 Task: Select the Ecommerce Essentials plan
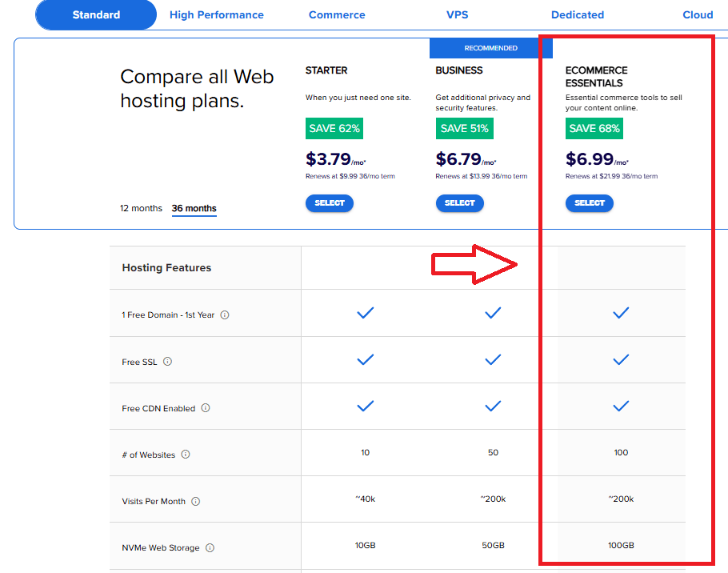[x=590, y=203]
